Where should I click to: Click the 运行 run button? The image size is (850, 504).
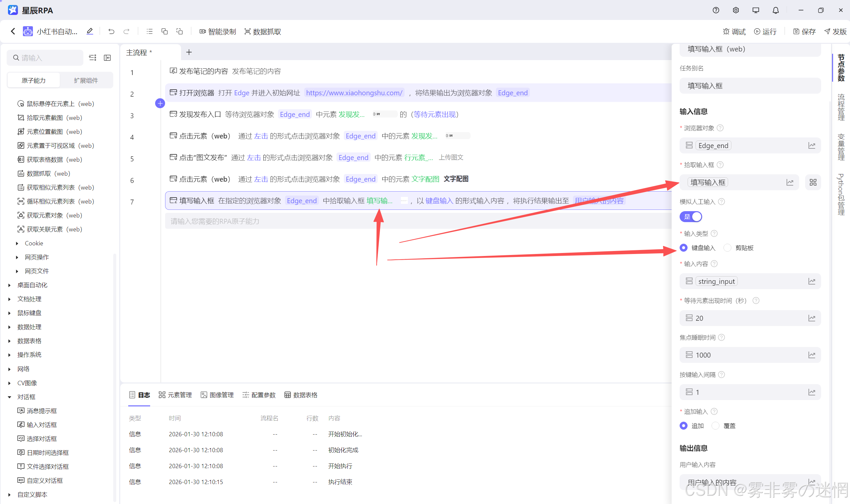tap(765, 32)
